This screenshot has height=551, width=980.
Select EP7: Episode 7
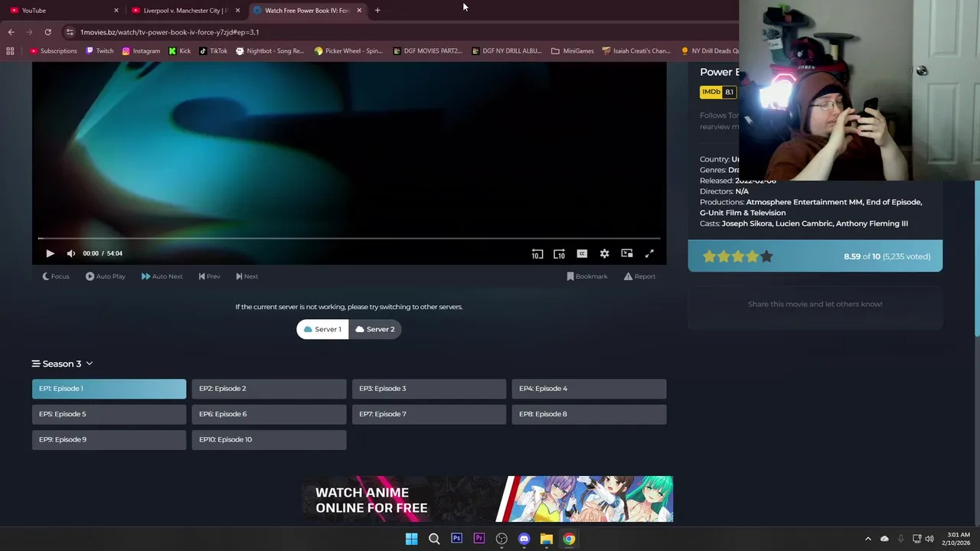click(429, 414)
